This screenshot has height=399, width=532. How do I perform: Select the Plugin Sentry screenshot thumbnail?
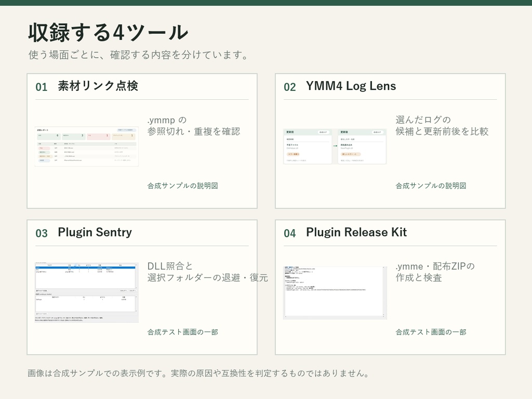(x=87, y=292)
